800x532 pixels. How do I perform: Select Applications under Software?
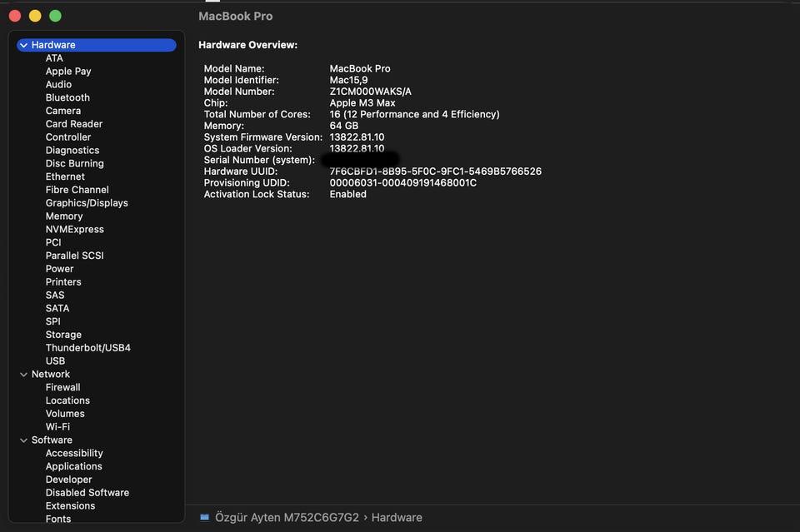(73, 466)
